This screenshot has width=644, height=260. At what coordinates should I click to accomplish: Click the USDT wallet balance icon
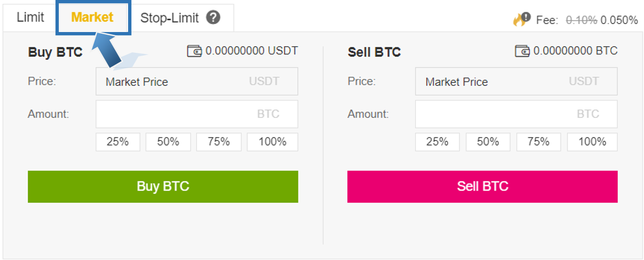point(194,51)
